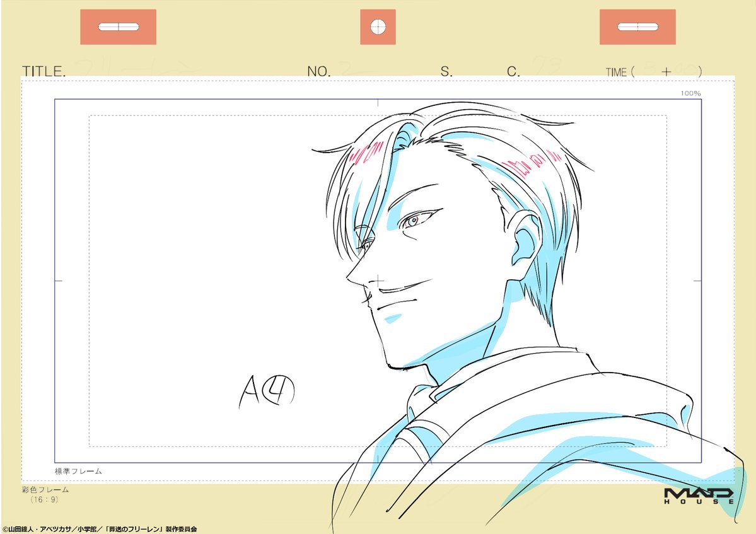Click the copyright text at bottom left
The width and height of the screenshot is (756, 534).
tap(100, 529)
